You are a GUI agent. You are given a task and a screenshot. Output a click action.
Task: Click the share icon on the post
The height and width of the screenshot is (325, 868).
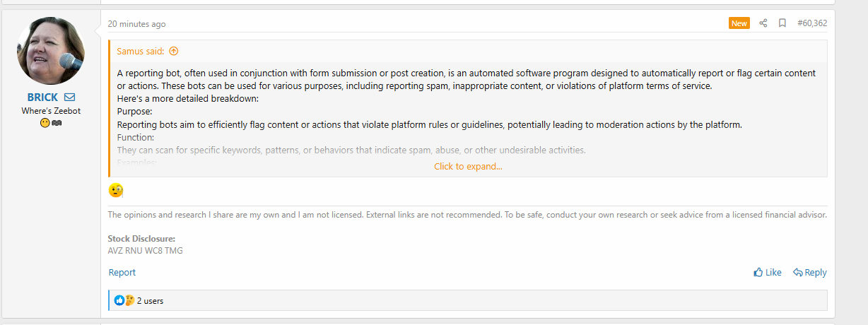[763, 23]
